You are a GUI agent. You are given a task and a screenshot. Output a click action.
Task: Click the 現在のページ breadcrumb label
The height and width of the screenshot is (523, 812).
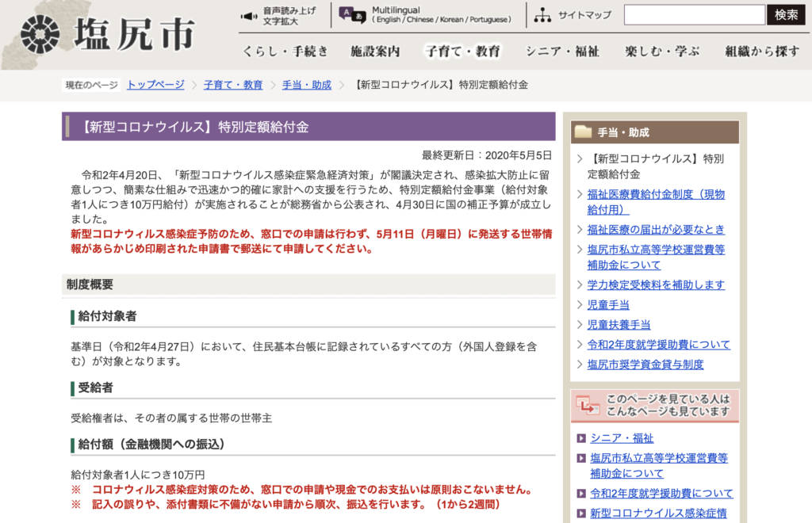91,85
